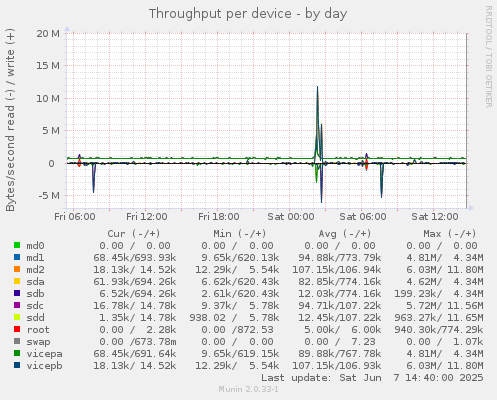Click root max value '940.30k/774.29k'
The width and height of the screenshot is (497, 400).
[439, 330]
